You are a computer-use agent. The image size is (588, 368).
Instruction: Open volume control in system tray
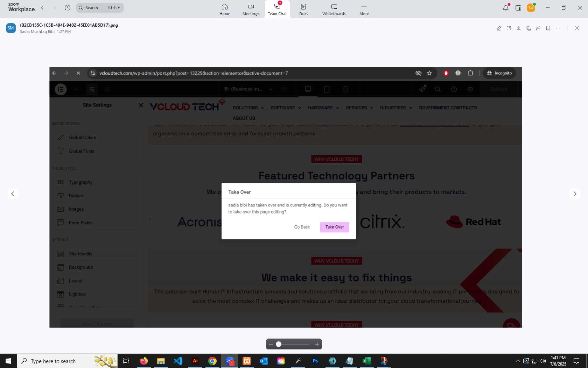[543, 361]
